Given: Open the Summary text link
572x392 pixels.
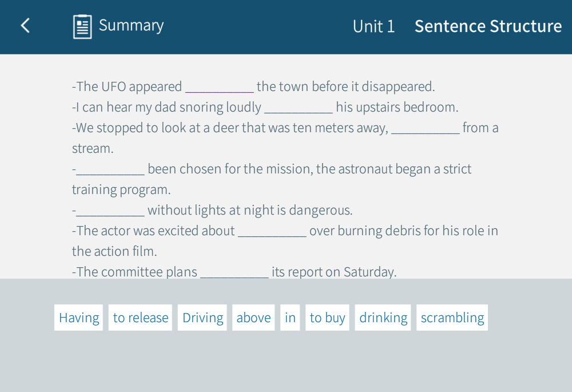Looking at the screenshot, I should [x=131, y=26].
